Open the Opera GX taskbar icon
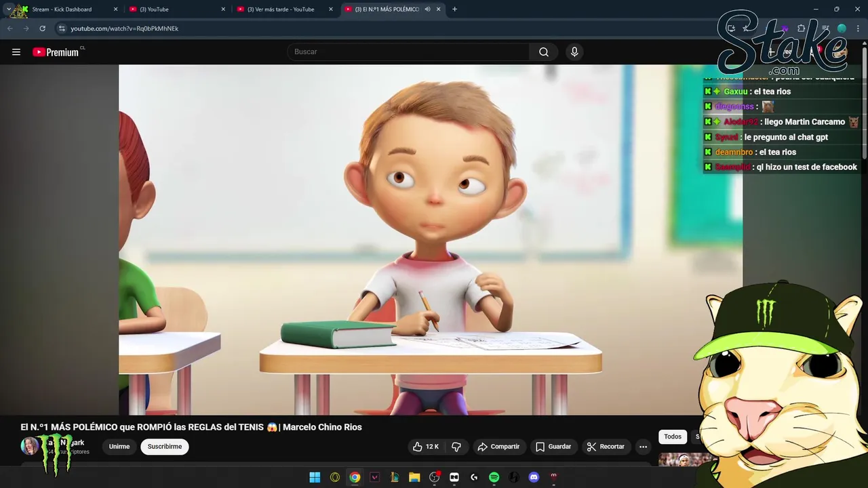The width and height of the screenshot is (868, 488). tap(335, 477)
